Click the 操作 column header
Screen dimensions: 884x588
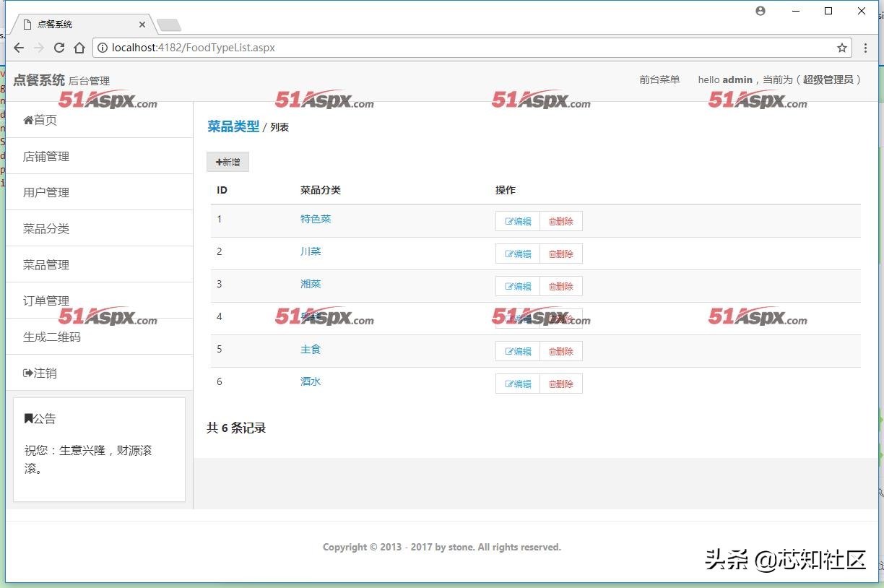point(506,190)
